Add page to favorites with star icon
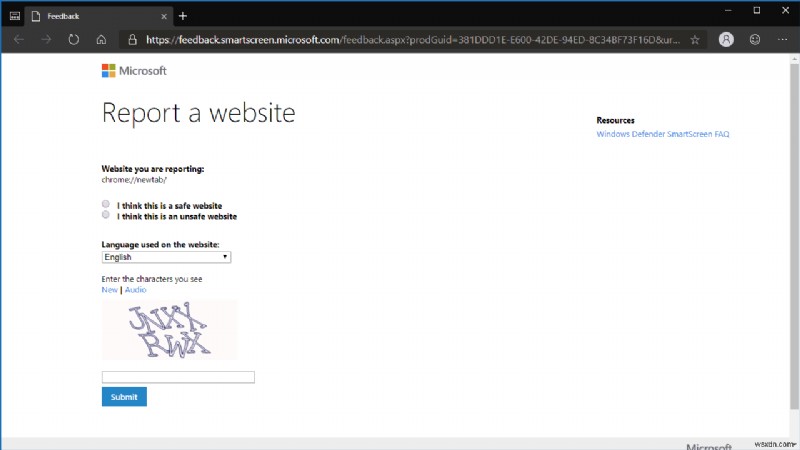Image resolution: width=800 pixels, height=450 pixels. [695, 39]
